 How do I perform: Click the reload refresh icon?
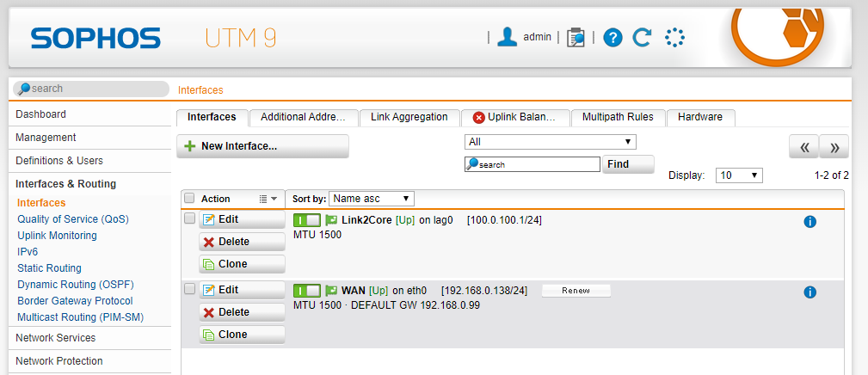pyautogui.click(x=642, y=38)
